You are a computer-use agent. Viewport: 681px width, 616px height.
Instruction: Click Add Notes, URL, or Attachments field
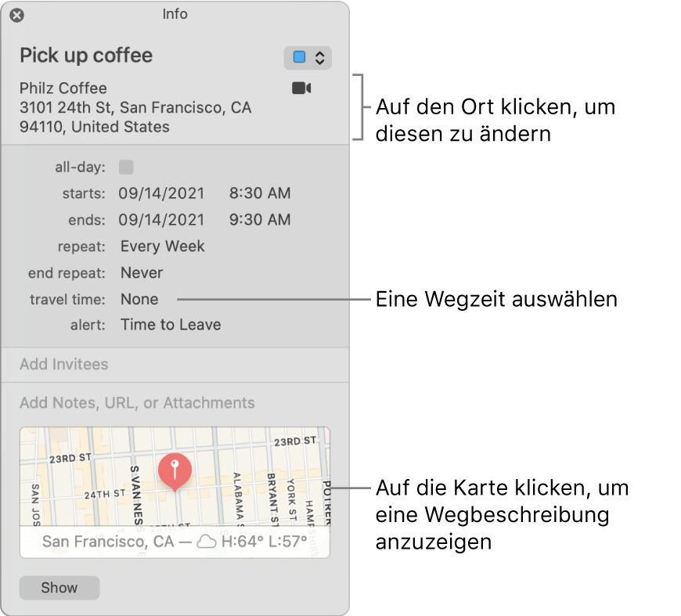pyautogui.click(x=137, y=403)
